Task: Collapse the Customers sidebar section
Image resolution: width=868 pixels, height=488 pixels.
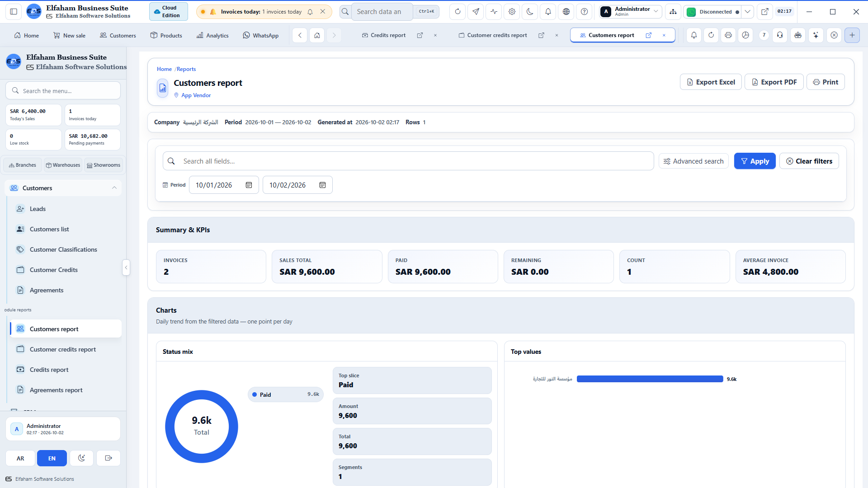Action: tap(114, 188)
